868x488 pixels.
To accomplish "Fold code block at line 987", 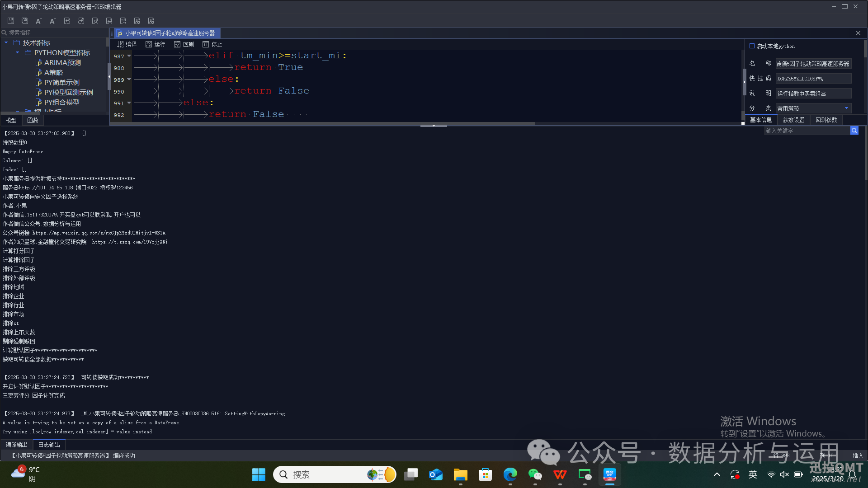I will click(129, 56).
